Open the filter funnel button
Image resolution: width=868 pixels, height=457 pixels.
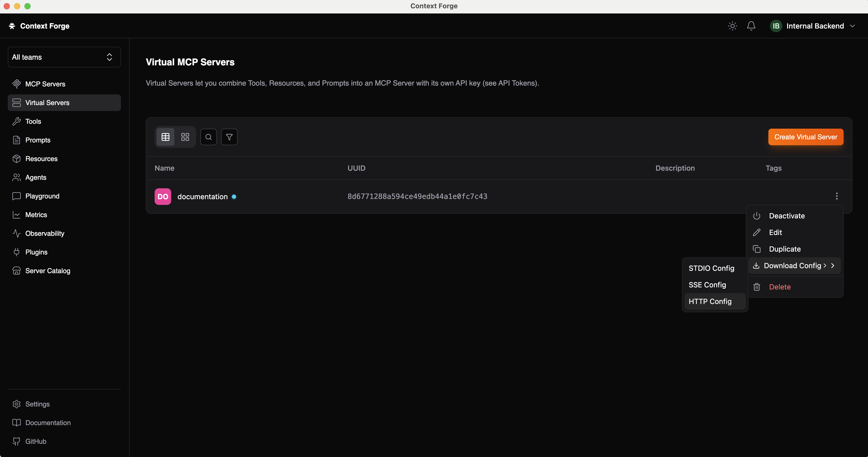click(x=229, y=137)
